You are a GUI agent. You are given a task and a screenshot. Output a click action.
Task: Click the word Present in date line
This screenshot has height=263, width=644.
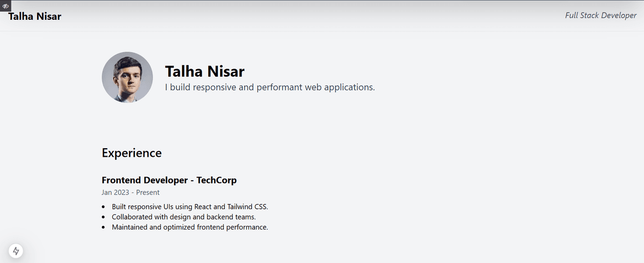click(x=148, y=192)
